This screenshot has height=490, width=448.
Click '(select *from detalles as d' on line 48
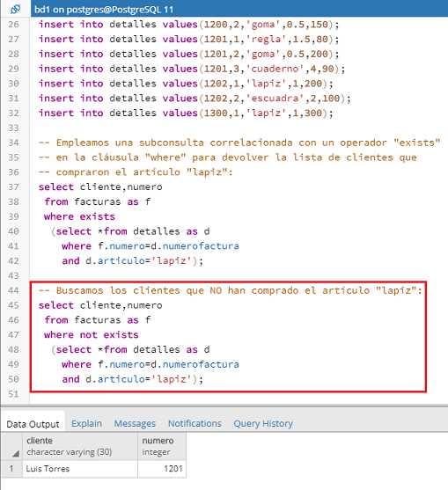(129, 350)
